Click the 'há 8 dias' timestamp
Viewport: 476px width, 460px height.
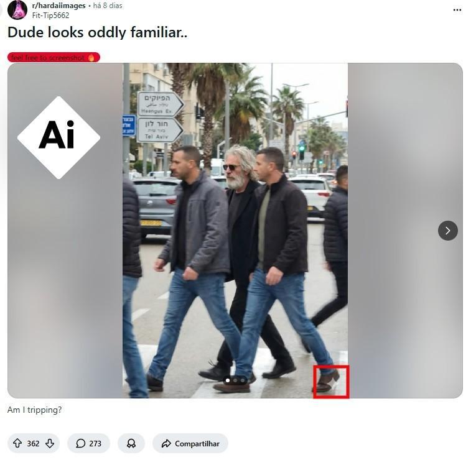[108, 6]
